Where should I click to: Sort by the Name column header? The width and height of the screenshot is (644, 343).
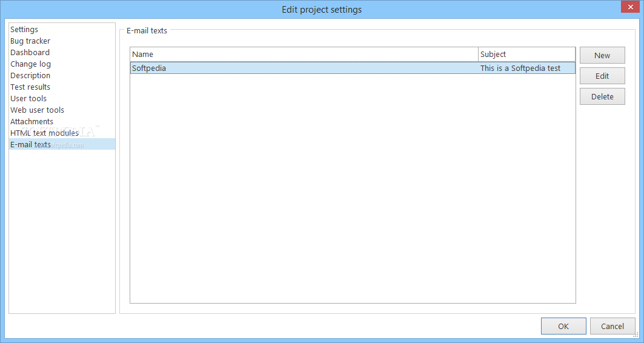click(304, 54)
